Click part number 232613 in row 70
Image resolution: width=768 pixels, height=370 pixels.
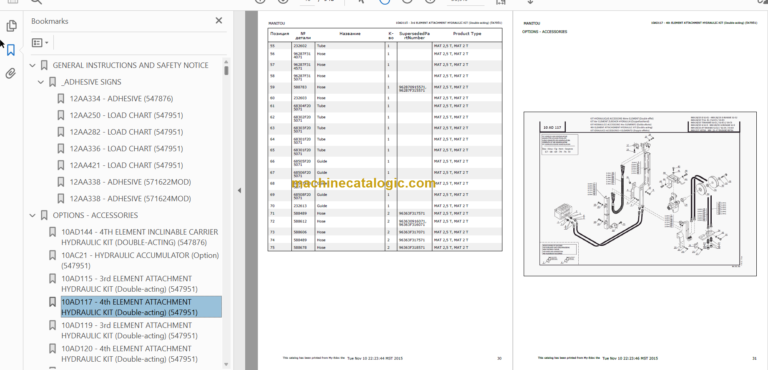click(299, 206)
